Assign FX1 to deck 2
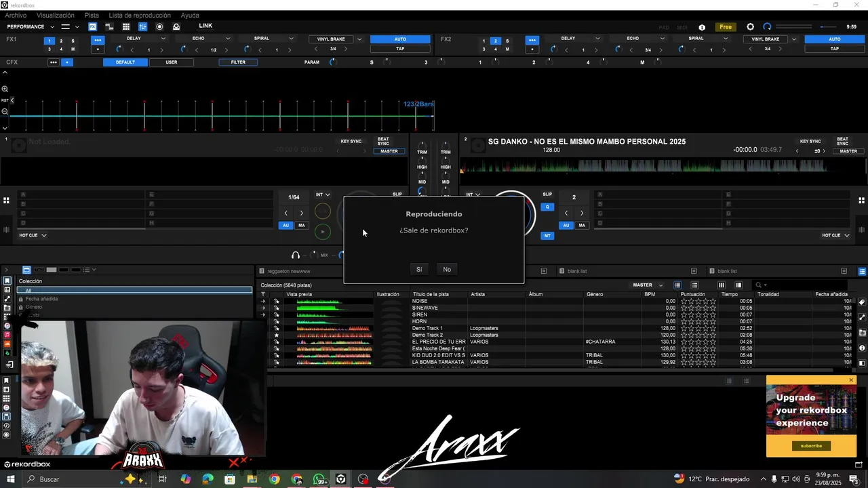 click(61, 41)
